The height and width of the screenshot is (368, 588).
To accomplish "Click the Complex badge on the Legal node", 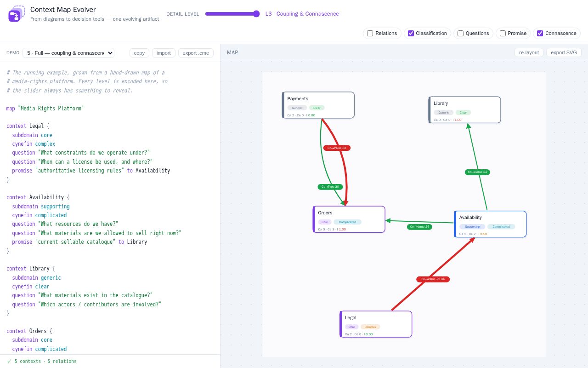I will pos(370,327).
